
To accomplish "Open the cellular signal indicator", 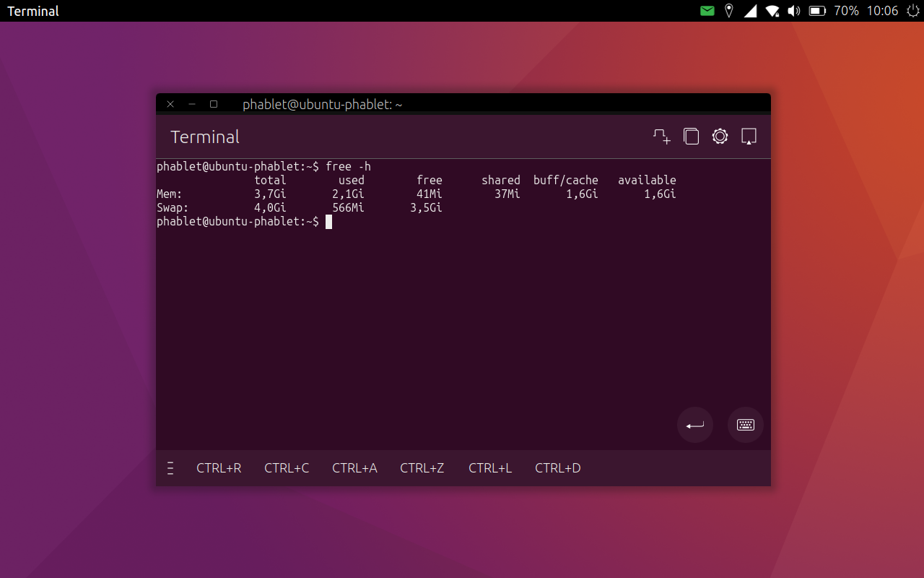I will coord(750,11).
